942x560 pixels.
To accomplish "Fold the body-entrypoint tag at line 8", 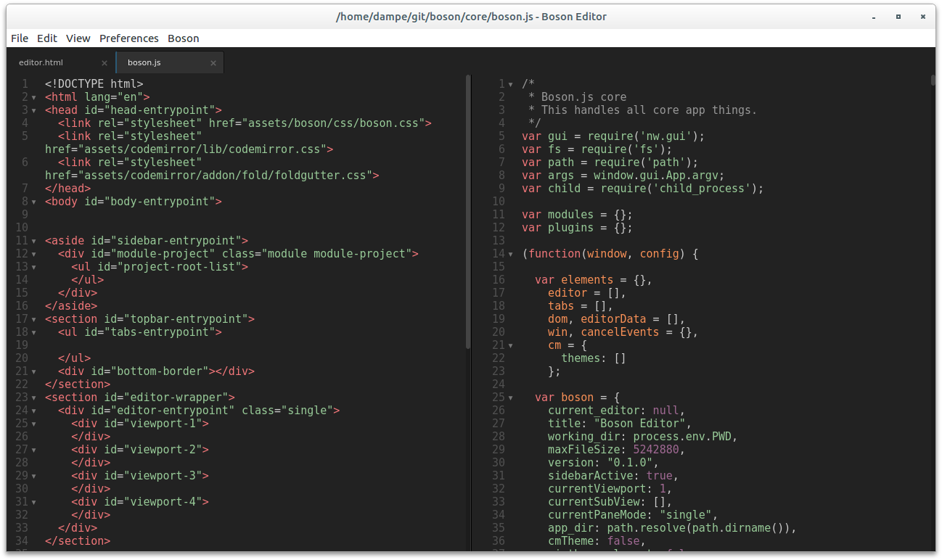I will tap(33, 202).
